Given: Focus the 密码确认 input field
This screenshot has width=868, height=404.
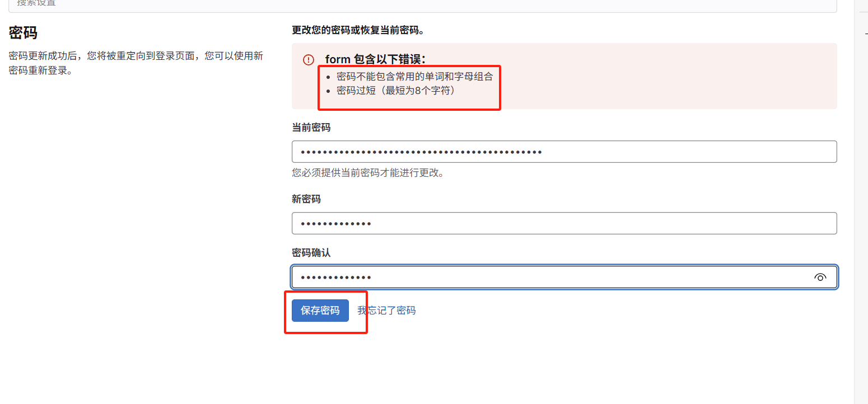Looking at the screenshot, I should pyautogui.click(x=564, y=277).
